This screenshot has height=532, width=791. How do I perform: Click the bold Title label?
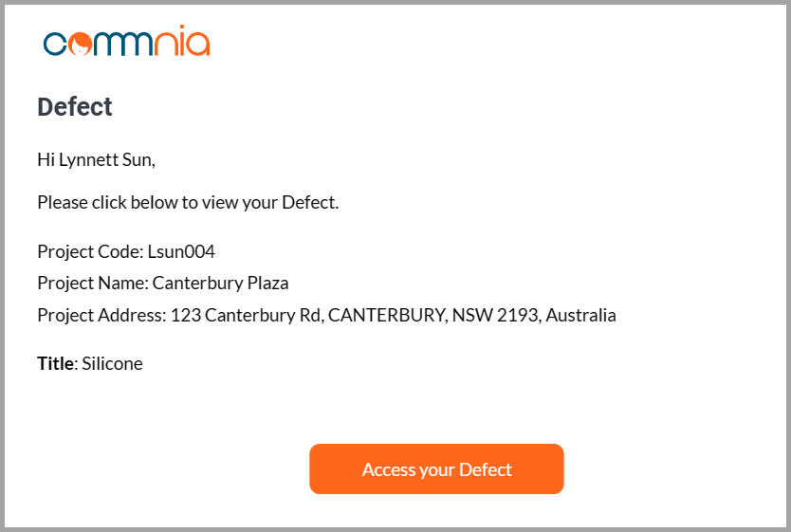coord(56,363)
